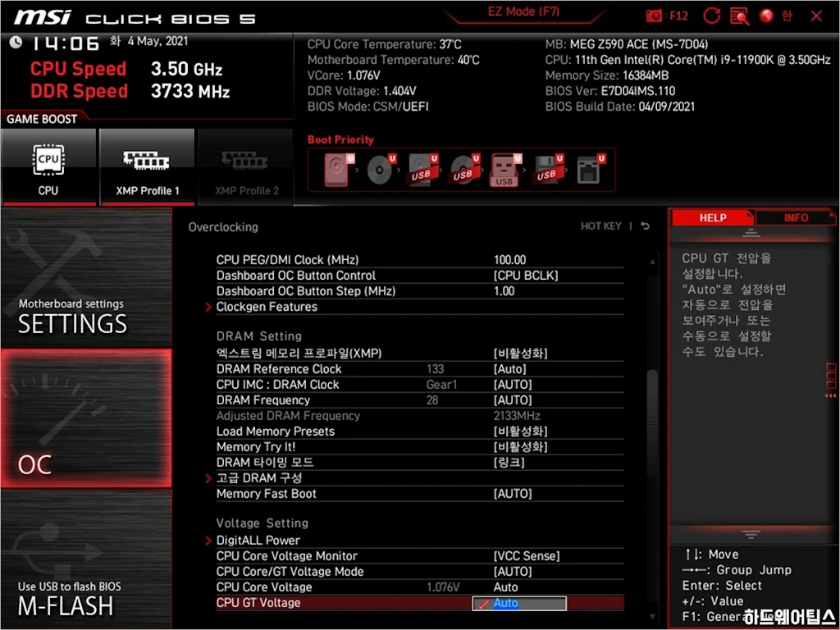Click the Adjusted DRAM Frequency row
This screenshot has width=840, height=630.
click(x=420, y=416)
